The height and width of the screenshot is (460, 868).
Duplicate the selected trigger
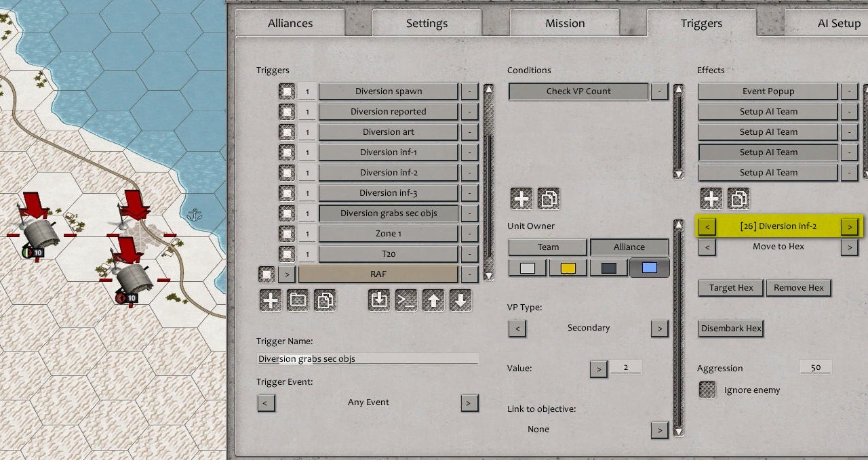[325, 301]
